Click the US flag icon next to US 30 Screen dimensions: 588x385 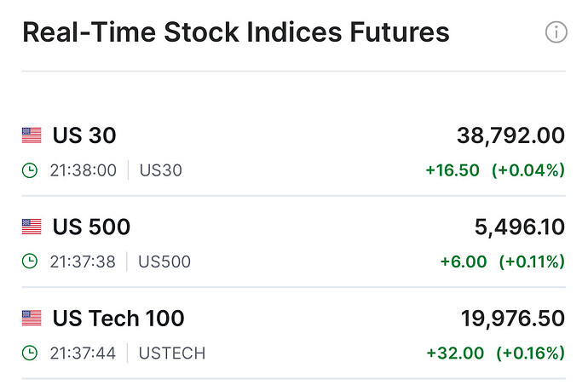[x=32, y=135]
